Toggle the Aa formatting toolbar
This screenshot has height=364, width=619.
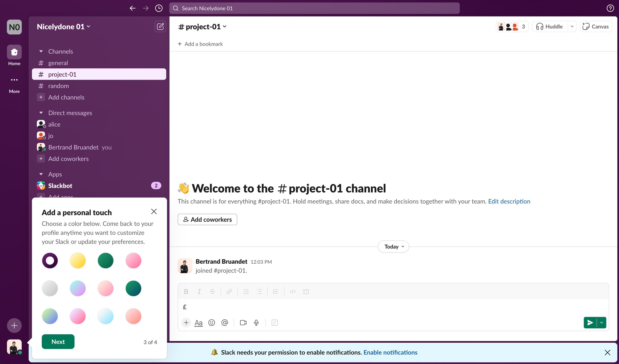pyautogui.click(x=198, y=323)
